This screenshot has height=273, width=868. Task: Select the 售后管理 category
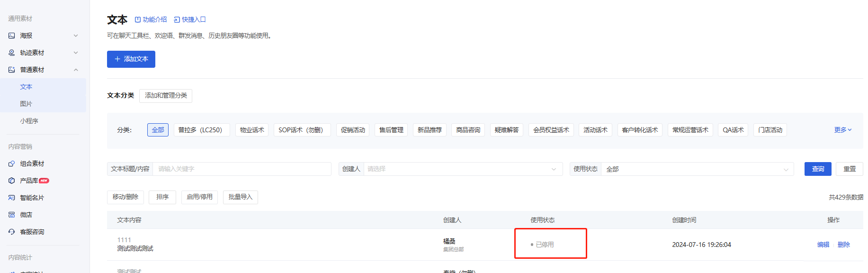(x=391, y=130)
